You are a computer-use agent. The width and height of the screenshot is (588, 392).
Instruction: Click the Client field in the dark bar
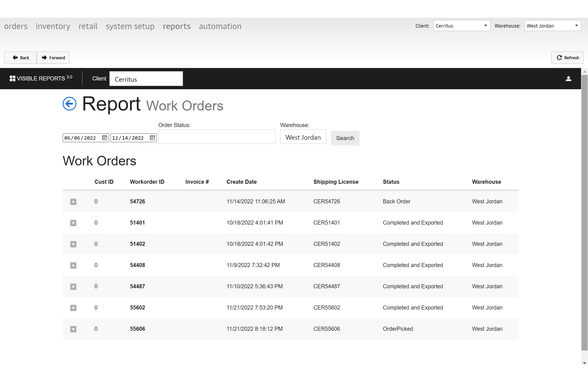[146, 79]
